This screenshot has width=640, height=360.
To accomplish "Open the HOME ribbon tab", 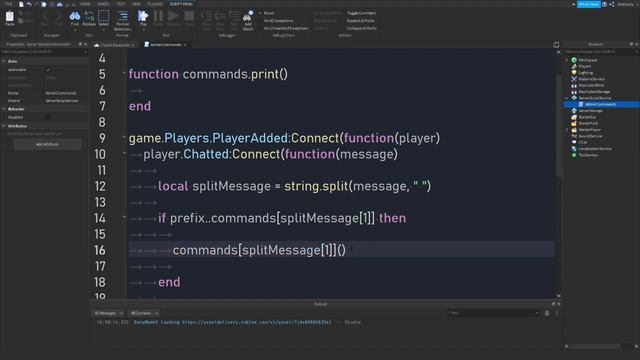I will pyautogui.click(x=85, y=4).
